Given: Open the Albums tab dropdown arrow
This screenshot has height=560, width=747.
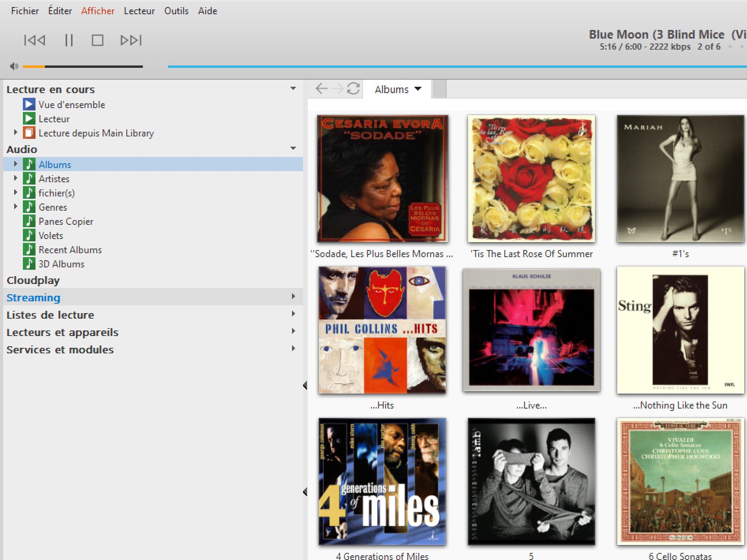Looking at the screenshot, I should pos(418,89).
